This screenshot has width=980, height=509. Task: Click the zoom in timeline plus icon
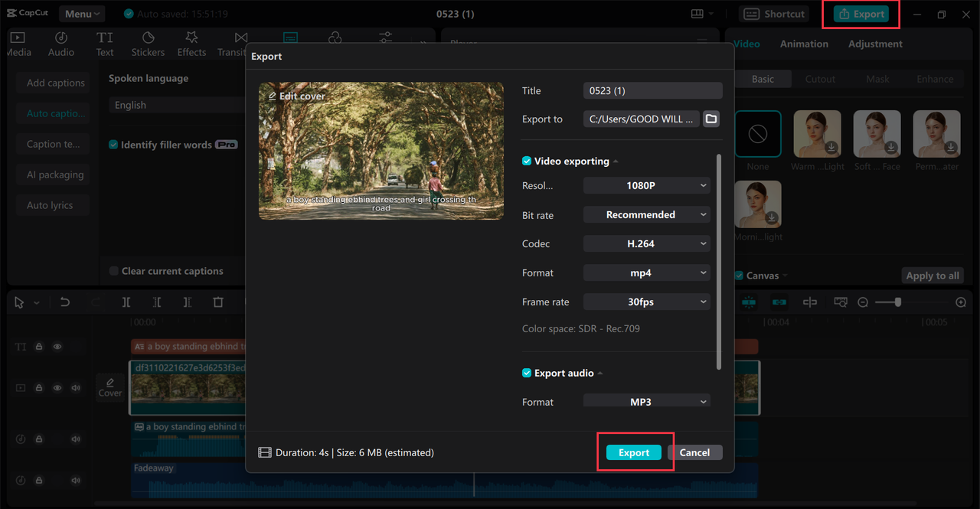coord(961,302)
